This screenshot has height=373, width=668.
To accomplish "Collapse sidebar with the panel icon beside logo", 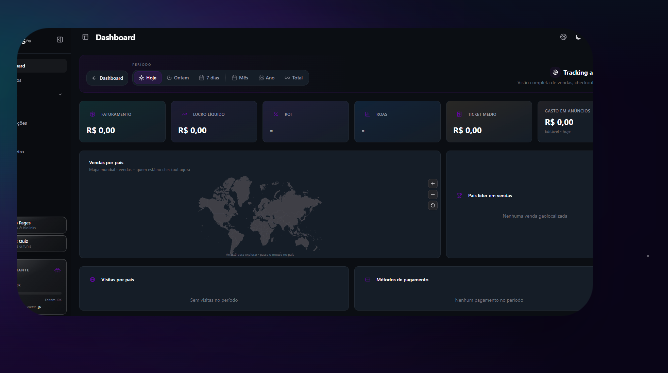I will pyautogui.click(x=60, y=40).
